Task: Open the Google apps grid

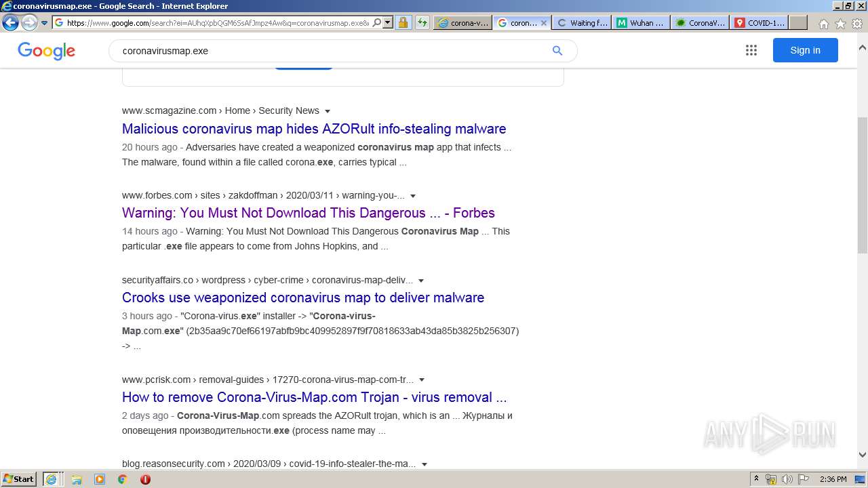Action: point(751,50)
